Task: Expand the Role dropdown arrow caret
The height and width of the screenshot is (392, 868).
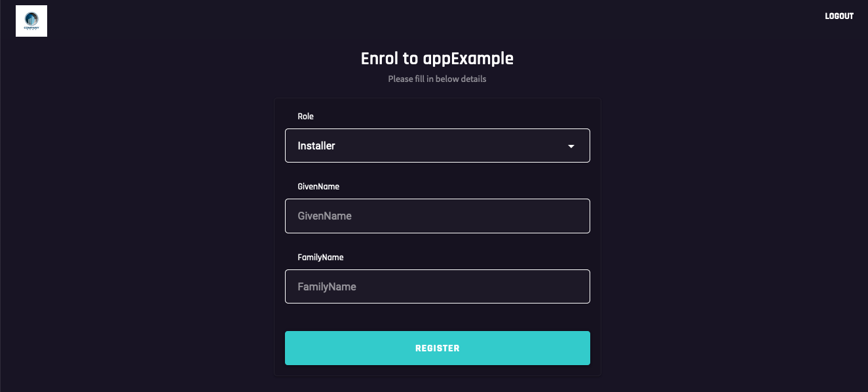Action: (571, 146)
